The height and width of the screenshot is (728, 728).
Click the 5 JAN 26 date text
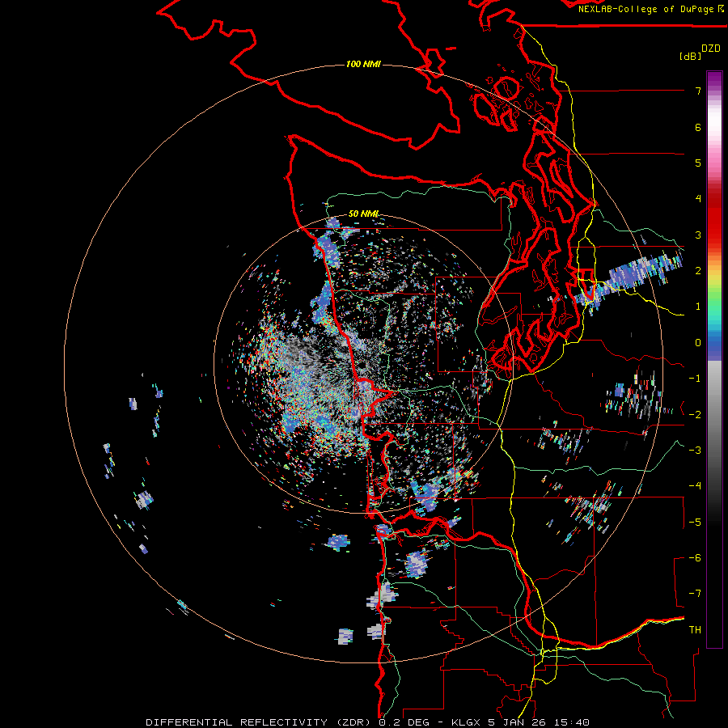(x=516, y=722)
